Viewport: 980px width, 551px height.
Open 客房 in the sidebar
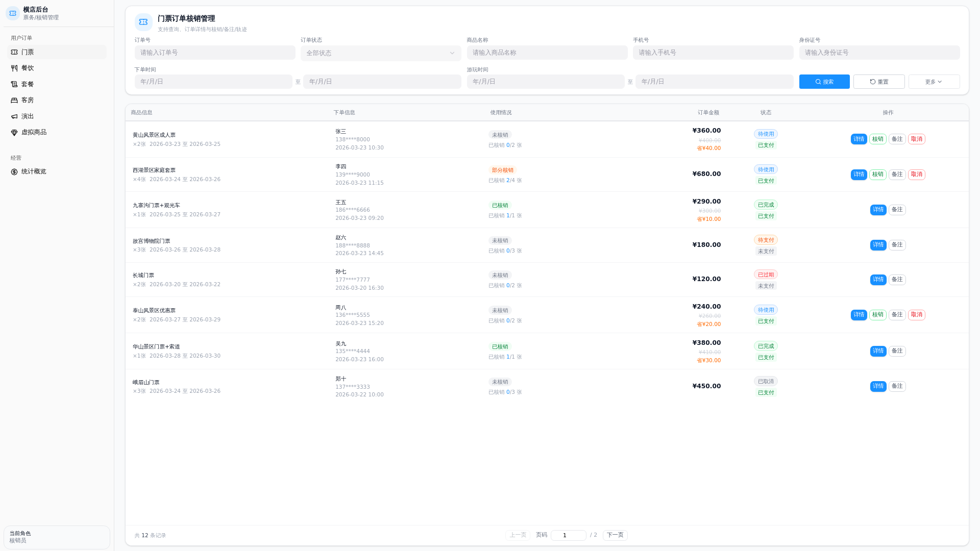click(x=57, y=100)
